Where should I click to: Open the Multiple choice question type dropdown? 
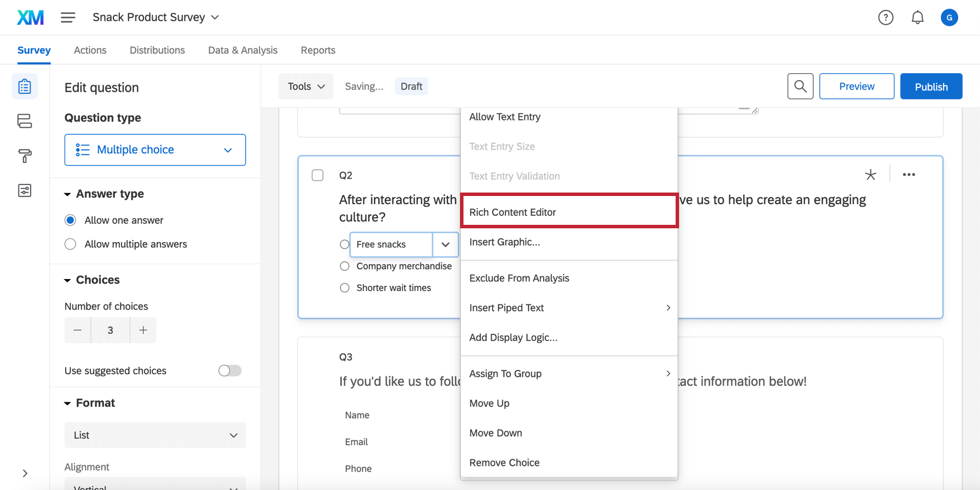pyautogui.click(x=155, y=150)
